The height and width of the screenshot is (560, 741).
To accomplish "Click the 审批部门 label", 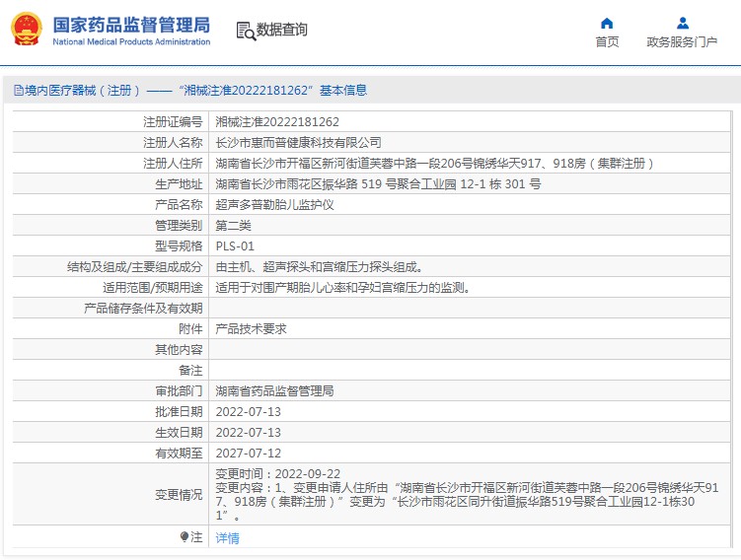I will tap(179, 391).
